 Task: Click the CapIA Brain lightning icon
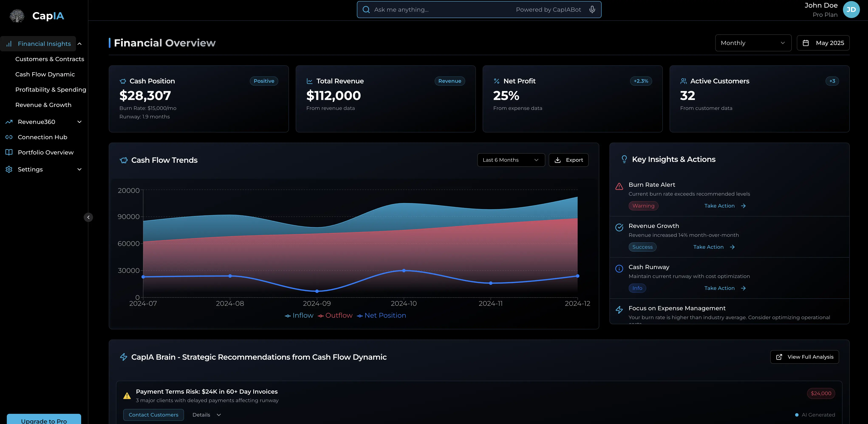coord(124,357)
